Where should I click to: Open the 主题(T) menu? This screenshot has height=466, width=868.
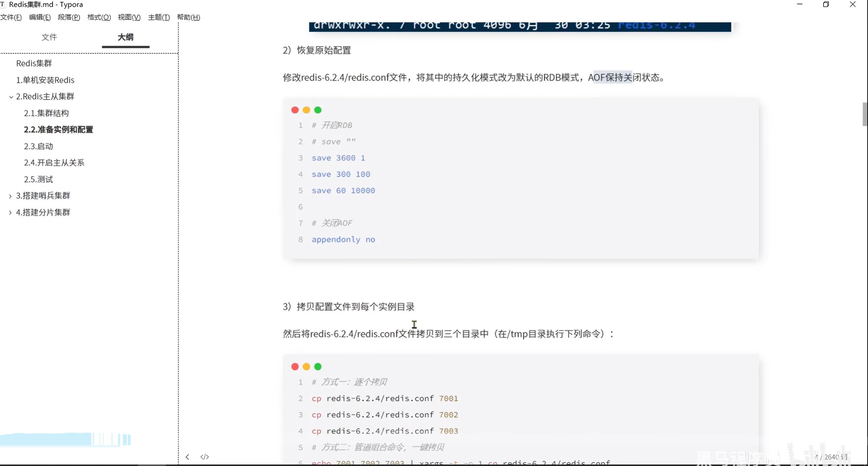[x=159, y=17]
